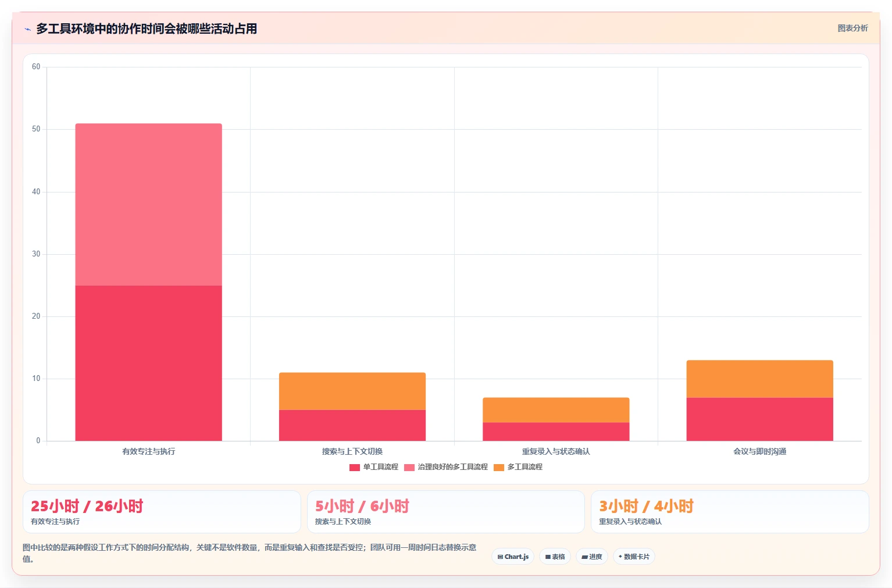The width and height of the screenshot is (892, 588).
Task: Select the red segment of the 会议与即时沟通 bar
Action: [759, 419]
